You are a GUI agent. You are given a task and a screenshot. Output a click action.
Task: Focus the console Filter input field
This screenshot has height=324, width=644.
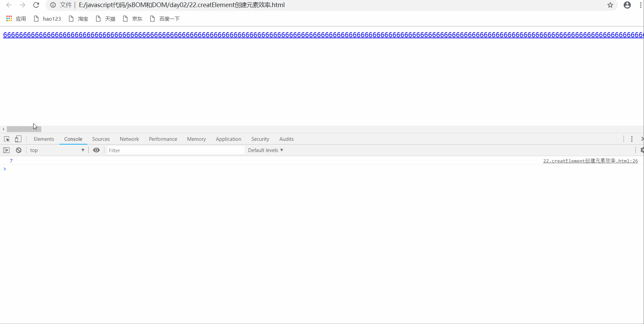[x=176, y=150]
